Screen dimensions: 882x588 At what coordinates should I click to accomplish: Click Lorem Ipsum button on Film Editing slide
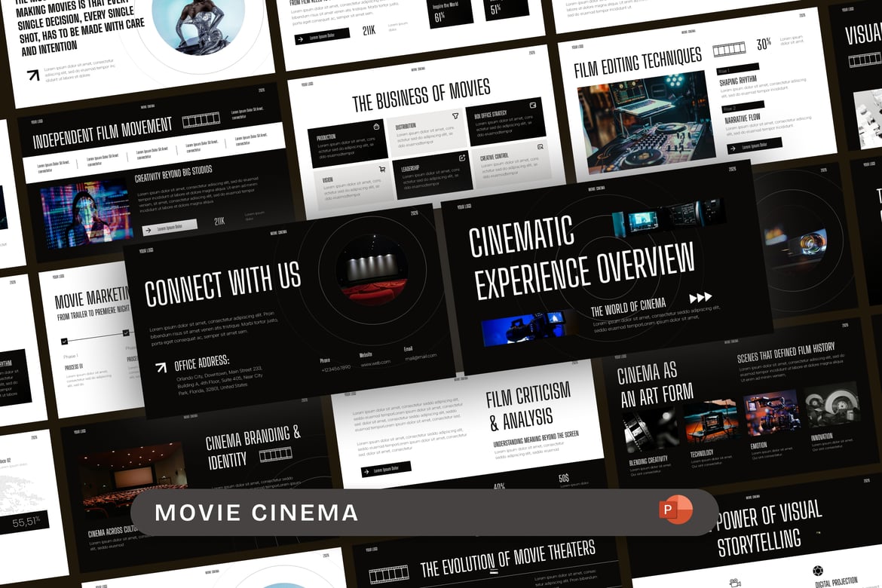755,145
